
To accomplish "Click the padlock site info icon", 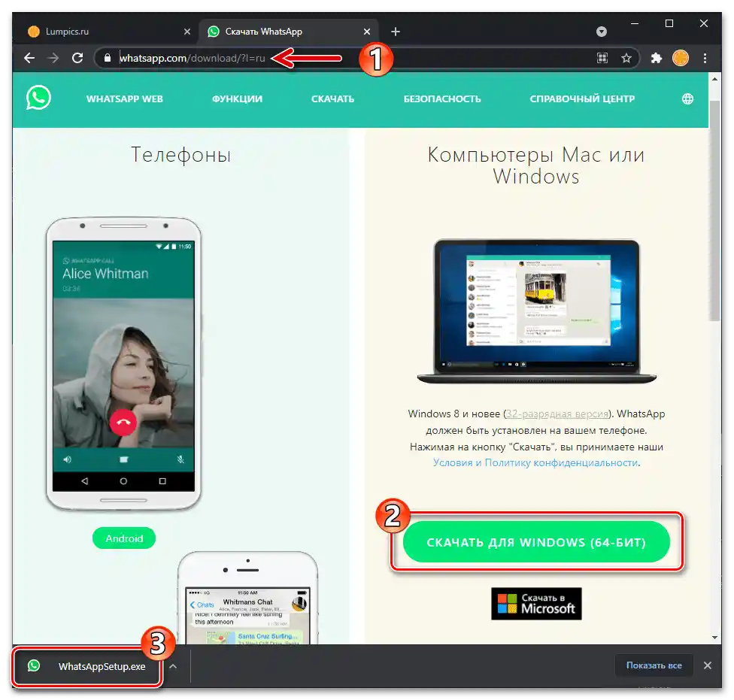I will [108, 58].
